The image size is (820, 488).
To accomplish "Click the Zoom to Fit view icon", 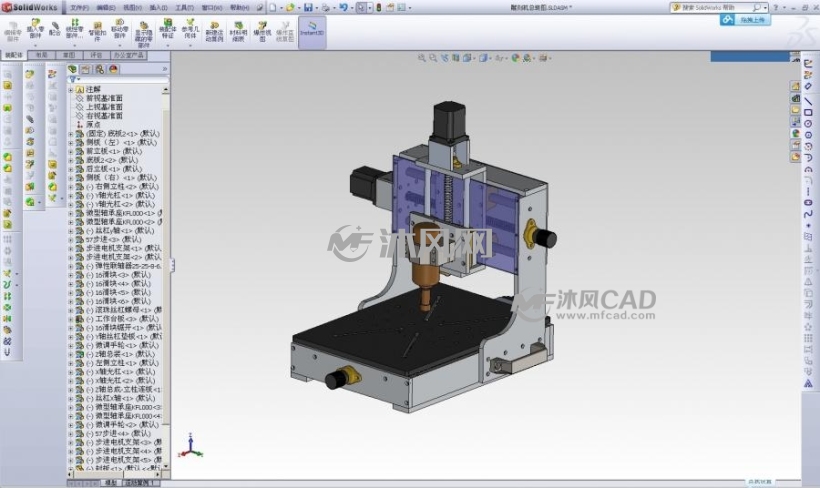I will 422,58.
